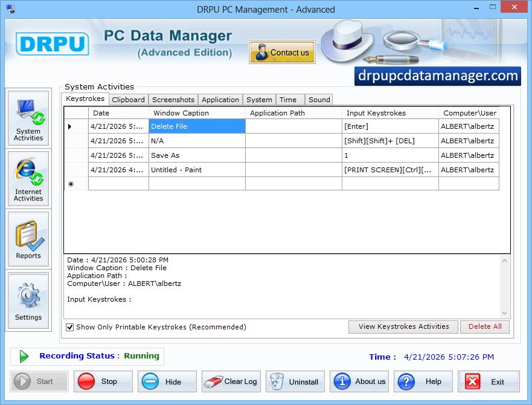Image resolution: width=532 pixels, height=405 pixels.
Task: Click the Computer\User column header
Action: [x=469, y=113]
